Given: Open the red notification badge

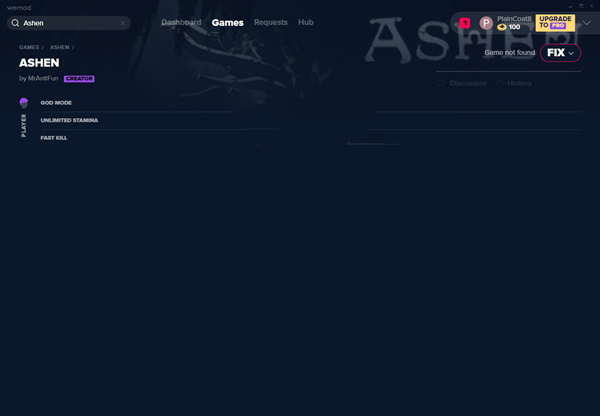Looking at the screenshot, I should [x=465, y=23].
